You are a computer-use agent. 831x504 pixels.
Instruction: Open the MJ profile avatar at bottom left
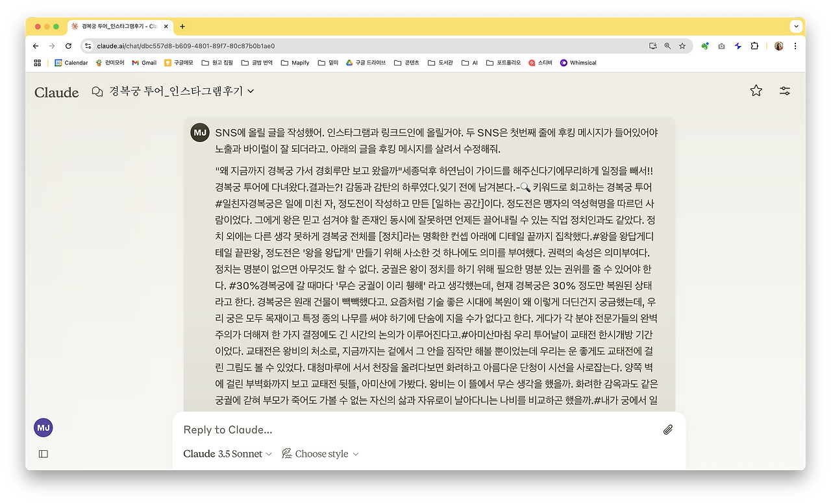43,427
